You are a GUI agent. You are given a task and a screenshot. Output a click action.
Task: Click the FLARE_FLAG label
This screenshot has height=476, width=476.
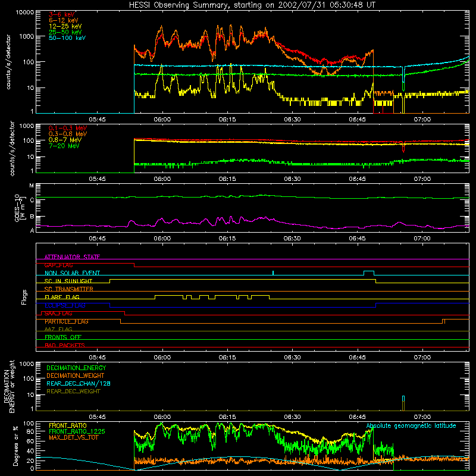pos(62,297)
